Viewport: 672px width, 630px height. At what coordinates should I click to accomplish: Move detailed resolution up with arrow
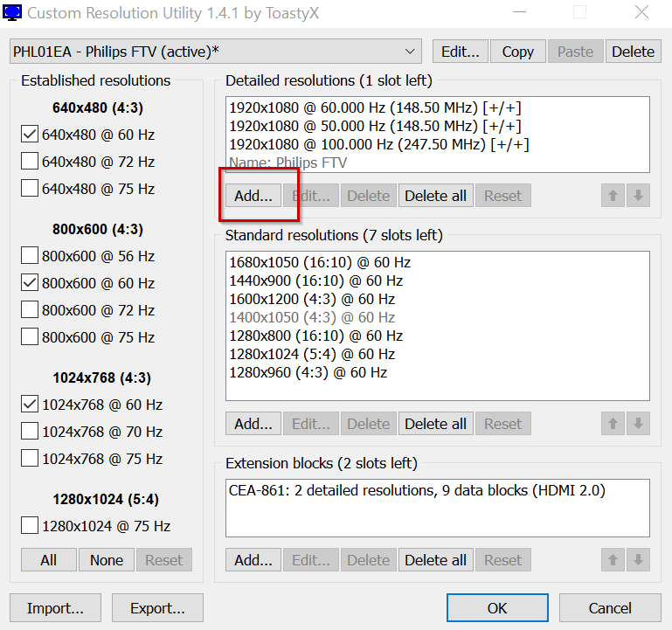[x=613, y=196]
